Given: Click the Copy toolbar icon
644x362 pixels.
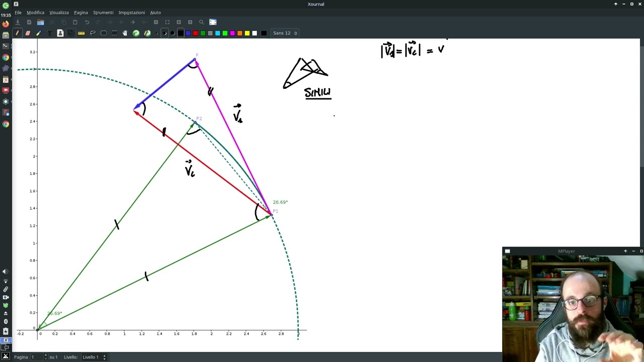Looking at the screenshot, I should 64,22.
